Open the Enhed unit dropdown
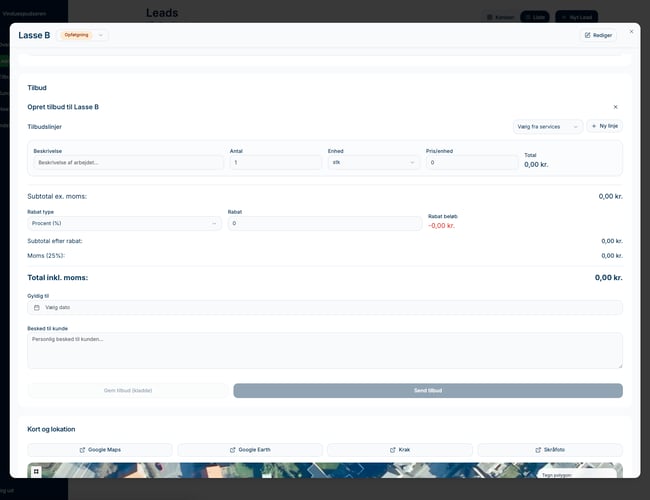 point(373,162)
